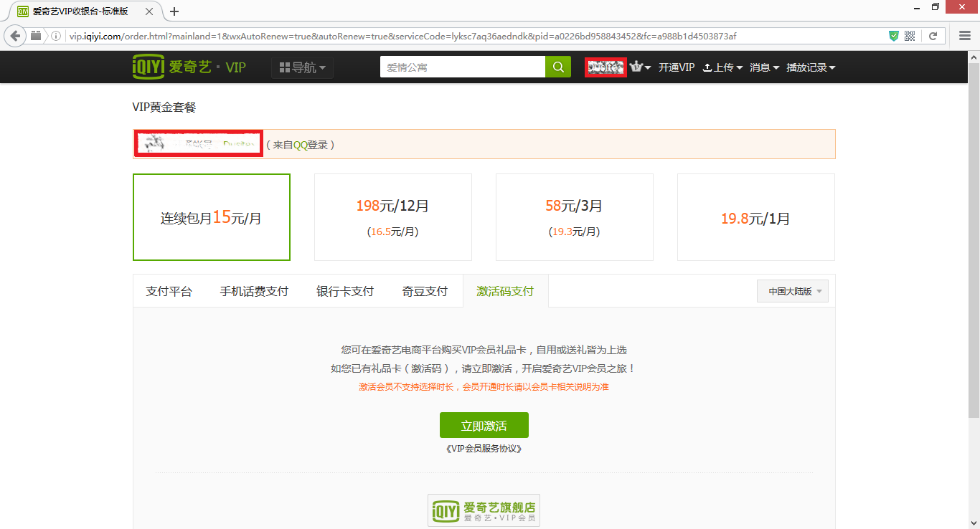
Task: Click the browser back arrow button
Action: (15, 36)
